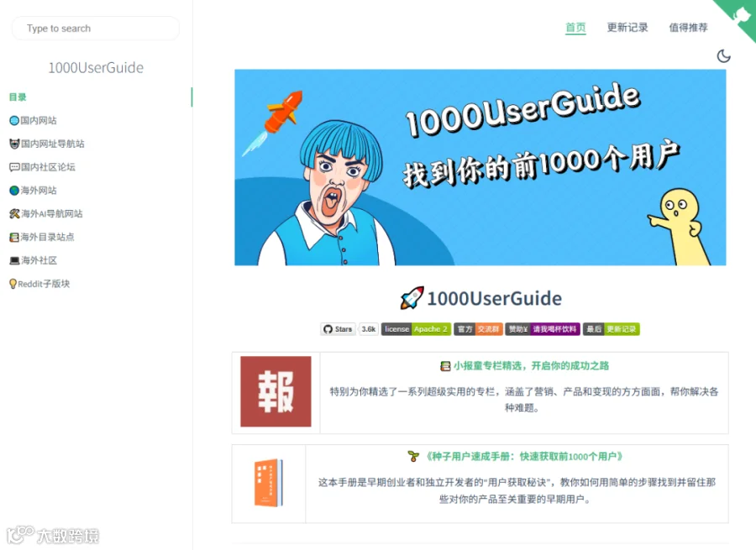Open the GitHub corner icon

tap(739, 15)
